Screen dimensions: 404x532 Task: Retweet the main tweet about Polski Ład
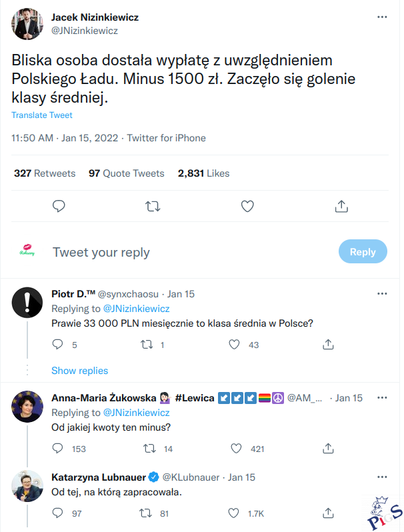(153, 206)
